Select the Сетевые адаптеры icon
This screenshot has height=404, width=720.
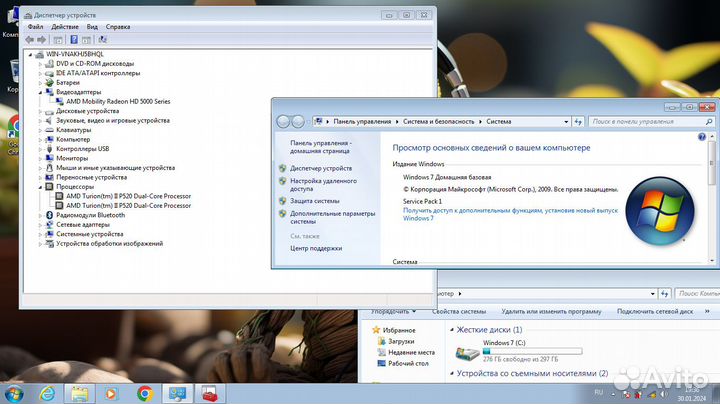[x=50, y=224]
